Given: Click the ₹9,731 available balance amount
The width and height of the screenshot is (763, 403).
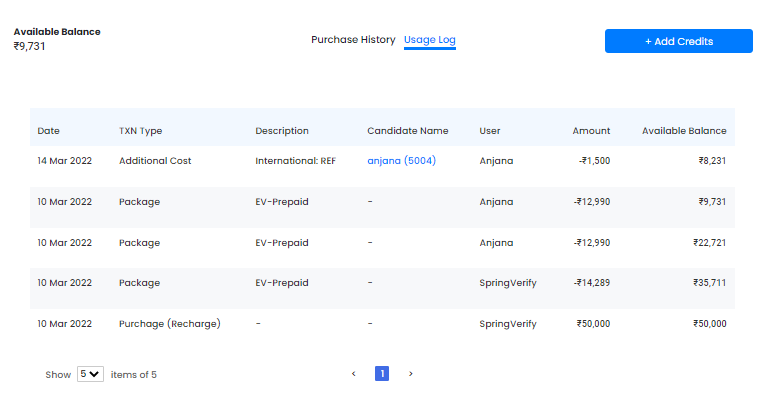Looking at the screenshot, I should pos(29,46).
